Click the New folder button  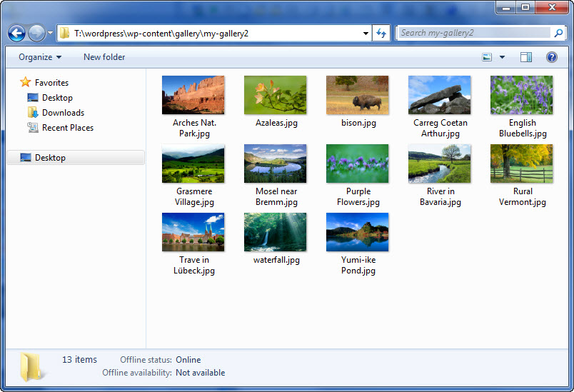coord(104,57)
